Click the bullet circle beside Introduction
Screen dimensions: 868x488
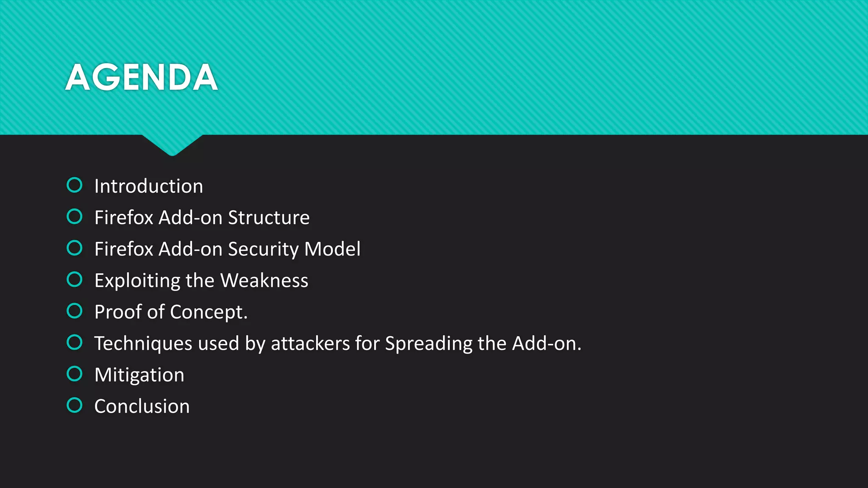pyautogui.click(x=75, y=185)
